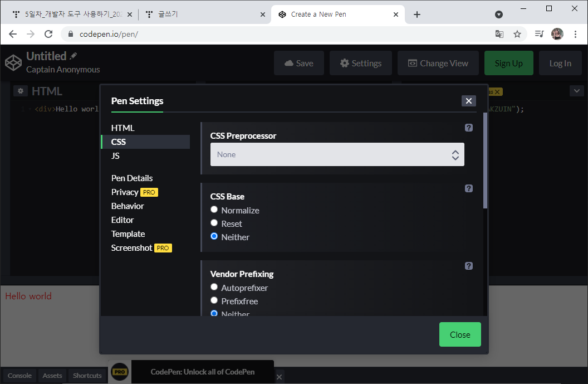Viewport: 588px width, 384px height.
Task: Open Template settings section
Action: [x=128, y=234]
